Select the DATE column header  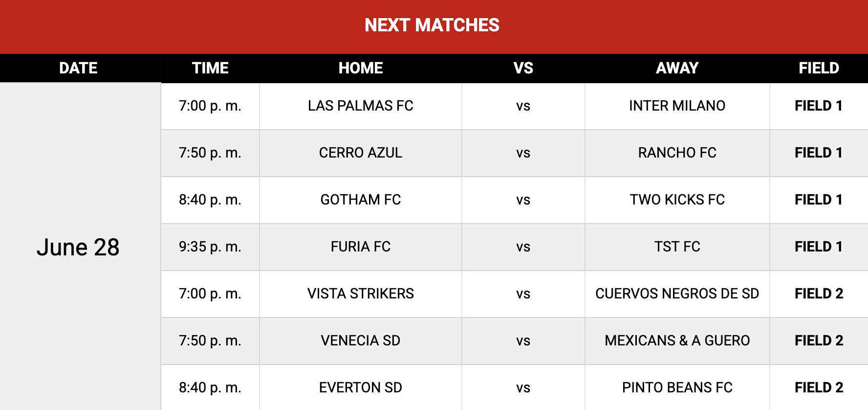coord(78,68)
